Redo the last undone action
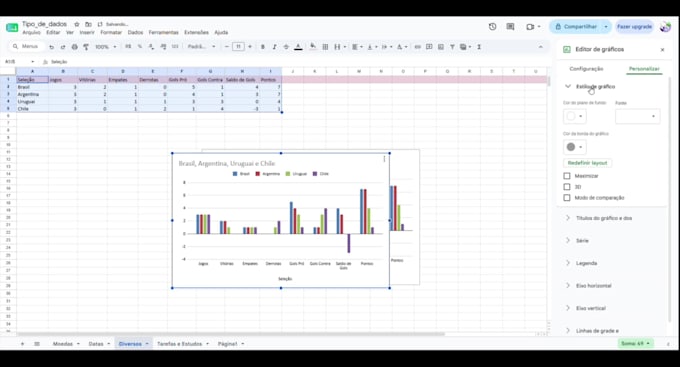Screen dimensions: 680x367 [63, 47]
